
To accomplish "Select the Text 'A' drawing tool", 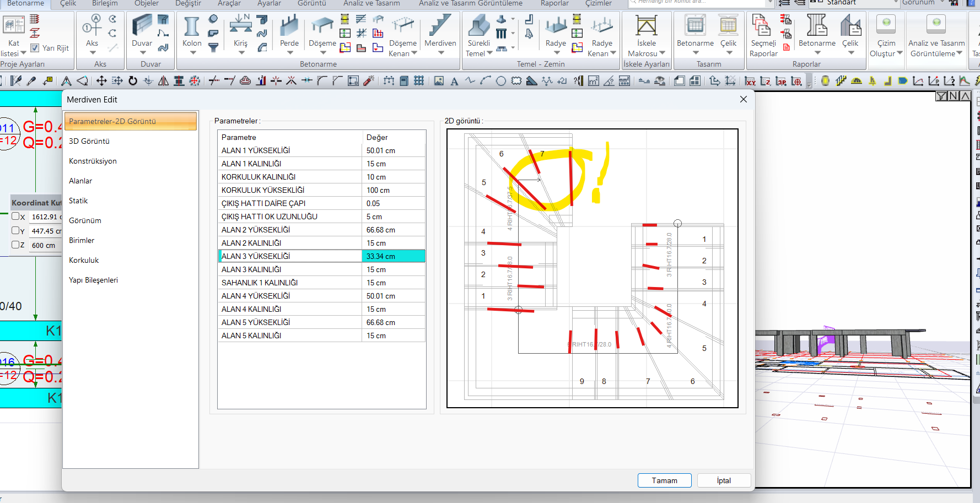I will click(x=454, y=81).
